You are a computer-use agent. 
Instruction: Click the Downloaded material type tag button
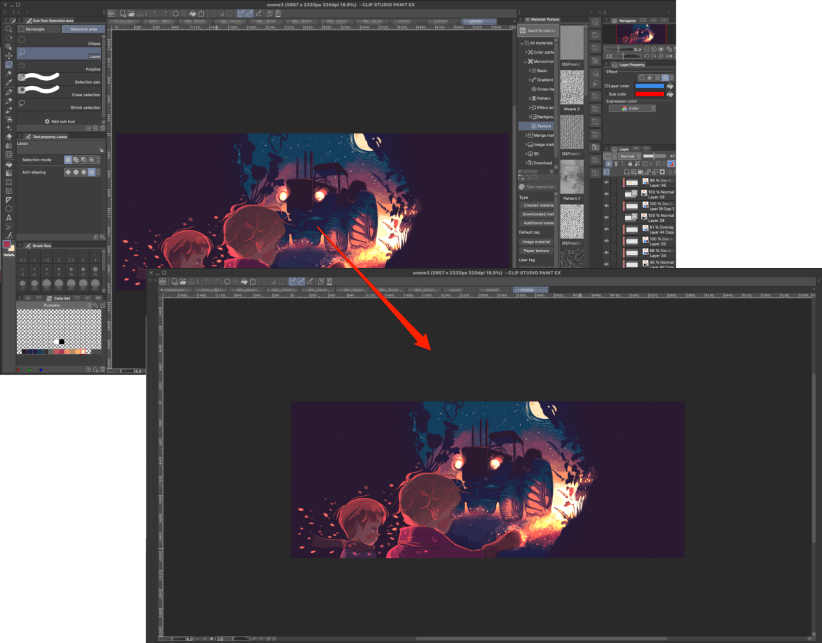[x=537, y=214]
